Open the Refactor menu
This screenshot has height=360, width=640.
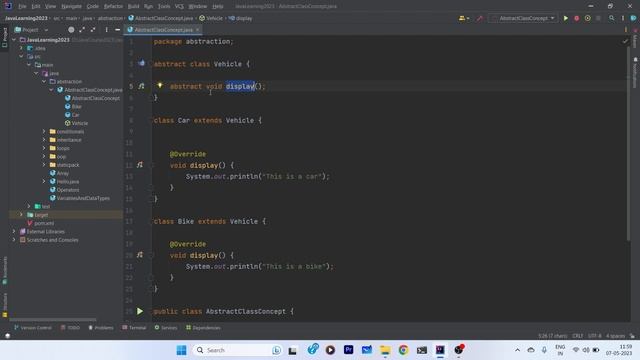[113, 6]
